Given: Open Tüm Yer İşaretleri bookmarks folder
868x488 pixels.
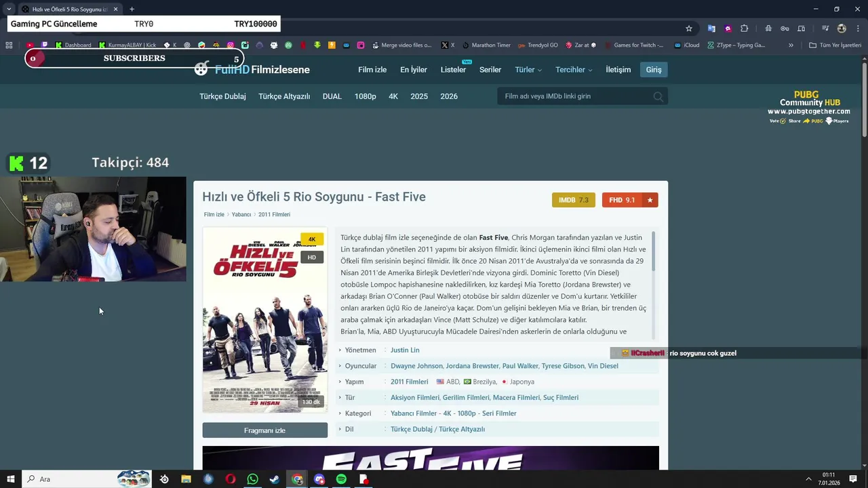Looking at the screenshot, I should point(835,45).
